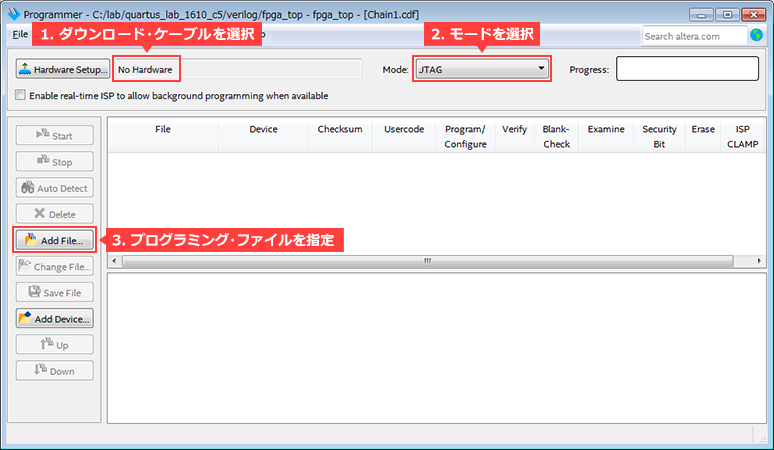Click the Start programming button
The width and height of the screenshot is (774, 450).
[x=55, y=135]
